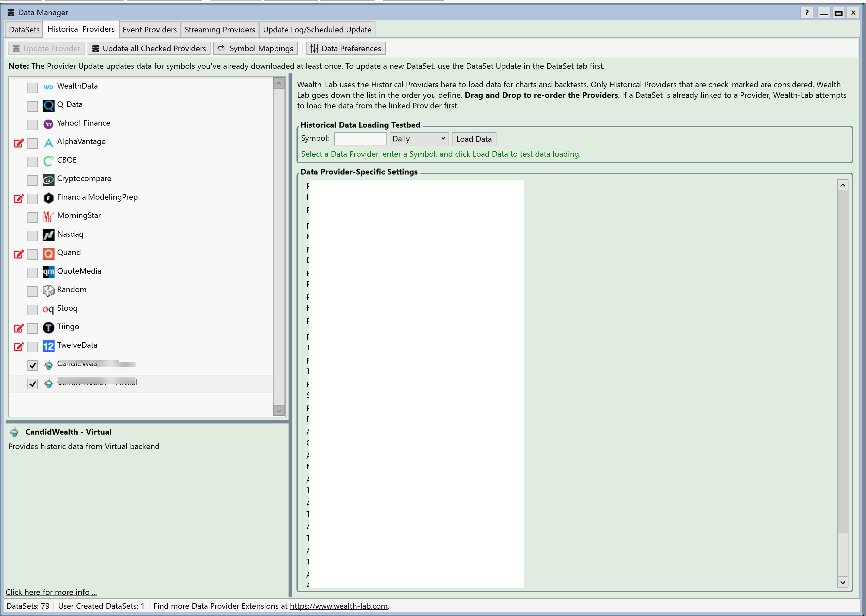This screenshot has height=616, width=866.
Task: Open Symbol Mappings
Action: 256,49
